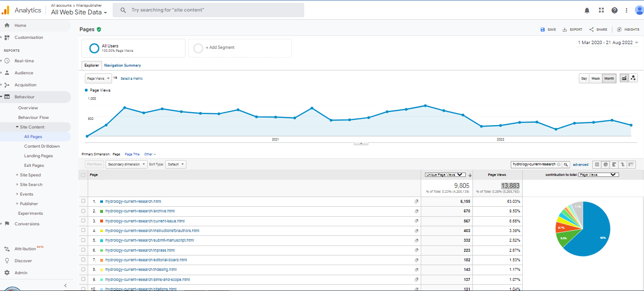Select the data table view icon
This screenshot has height=291, width=644.
(x=597, y=164)
